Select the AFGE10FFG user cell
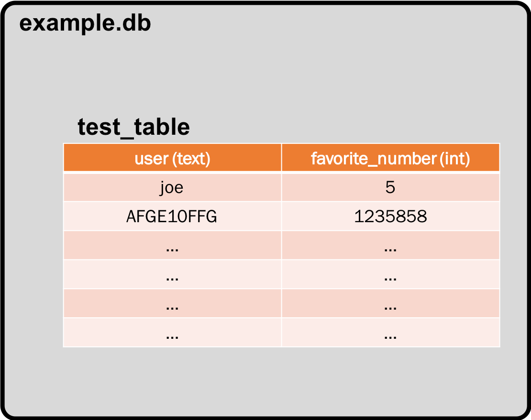531x420 pixels. tap(172, 217)
